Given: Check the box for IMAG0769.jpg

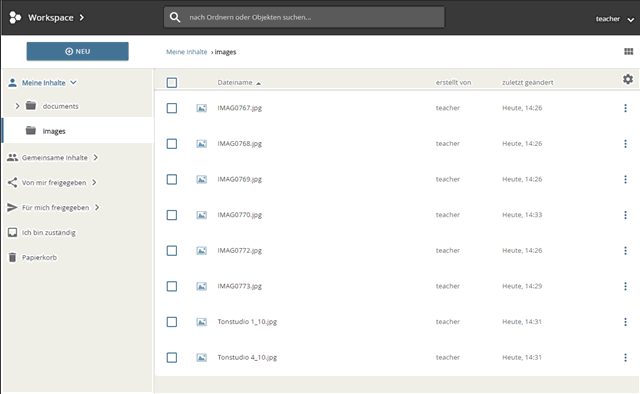Looking at the screenshot, I should 172,179.
